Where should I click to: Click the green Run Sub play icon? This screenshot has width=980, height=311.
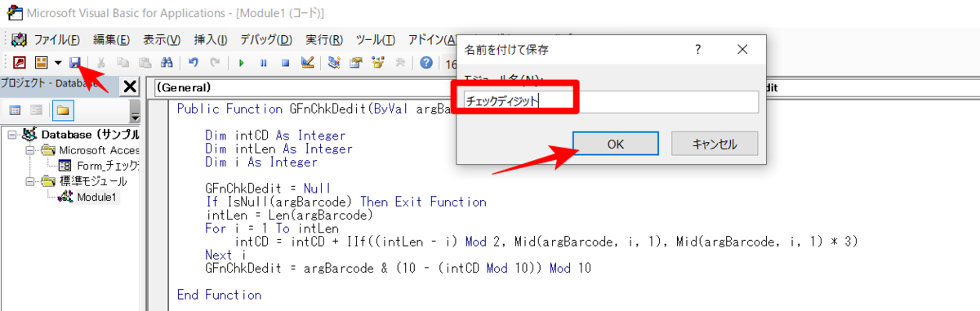pos(242,62)
